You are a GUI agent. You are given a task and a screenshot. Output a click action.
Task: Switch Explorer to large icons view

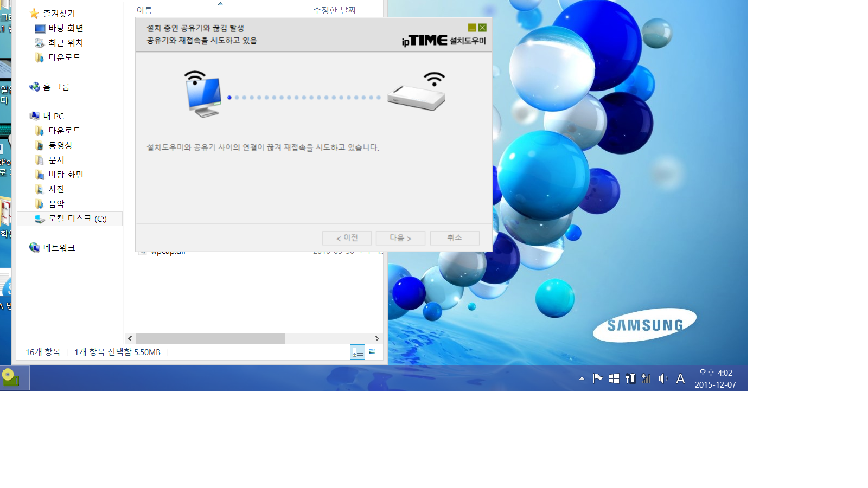[x=372, y=352]
